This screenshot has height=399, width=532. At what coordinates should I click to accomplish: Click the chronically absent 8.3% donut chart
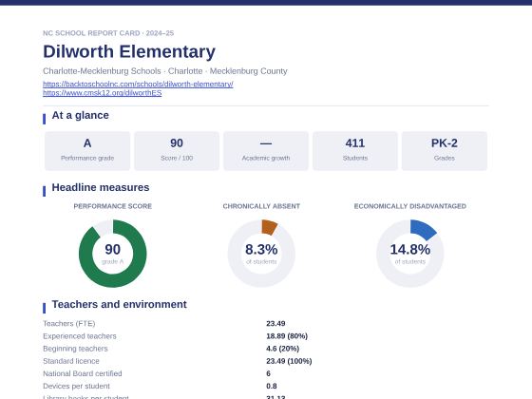coord(261,254)
